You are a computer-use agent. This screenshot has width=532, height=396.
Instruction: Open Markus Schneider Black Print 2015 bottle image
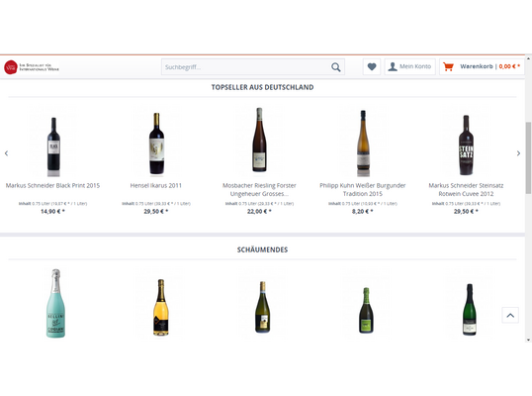pyautogui.click(x=53, y=147)
